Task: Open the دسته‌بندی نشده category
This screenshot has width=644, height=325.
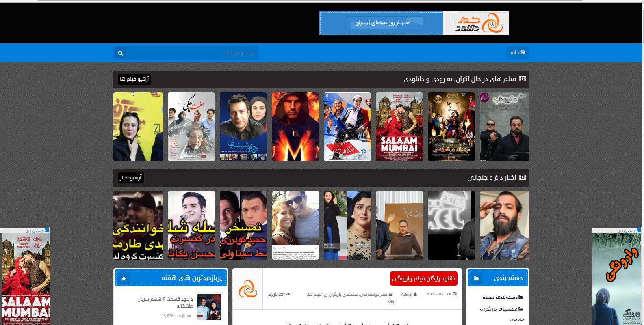Action: 500,297
